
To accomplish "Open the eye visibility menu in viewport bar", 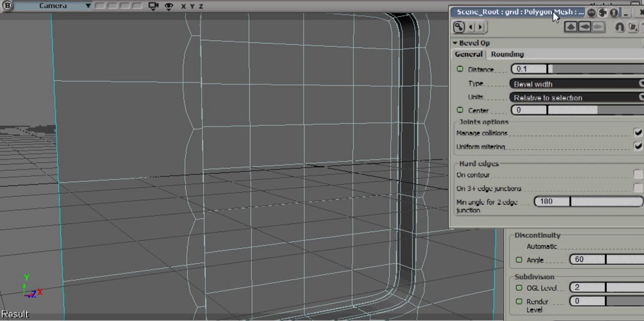I will pyautogui.click(x=169, y=6).
